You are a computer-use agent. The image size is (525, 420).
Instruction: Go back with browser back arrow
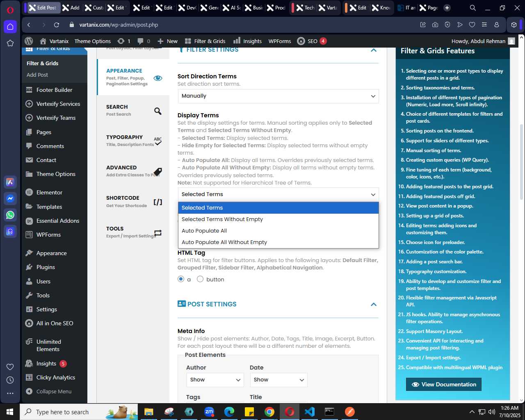(x=29, y=25)
